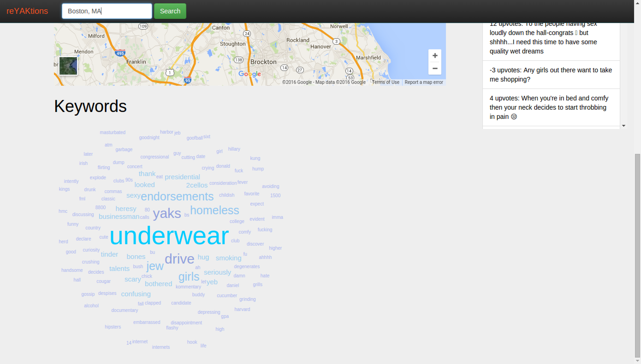Click the I-95 highway shield on map

[188, 80]
